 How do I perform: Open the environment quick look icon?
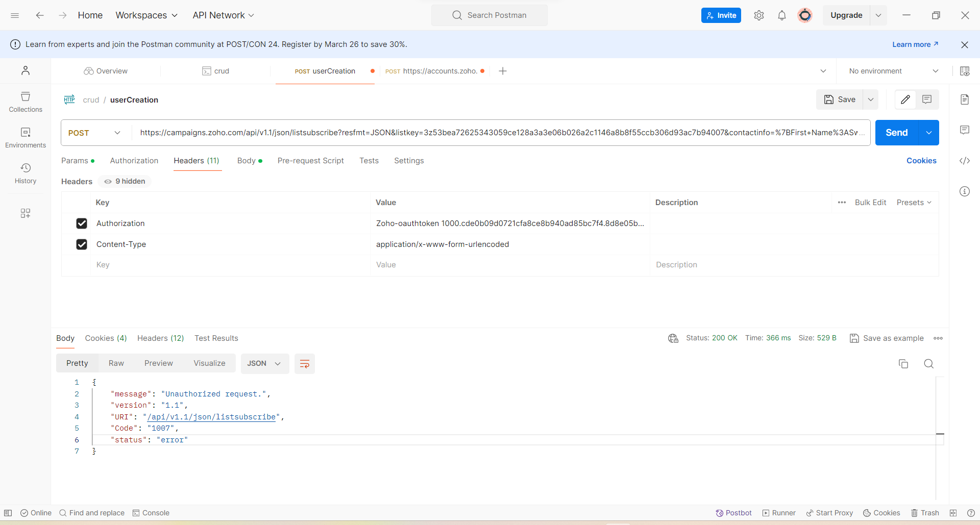pyautogui.click(x=965, y=71)
